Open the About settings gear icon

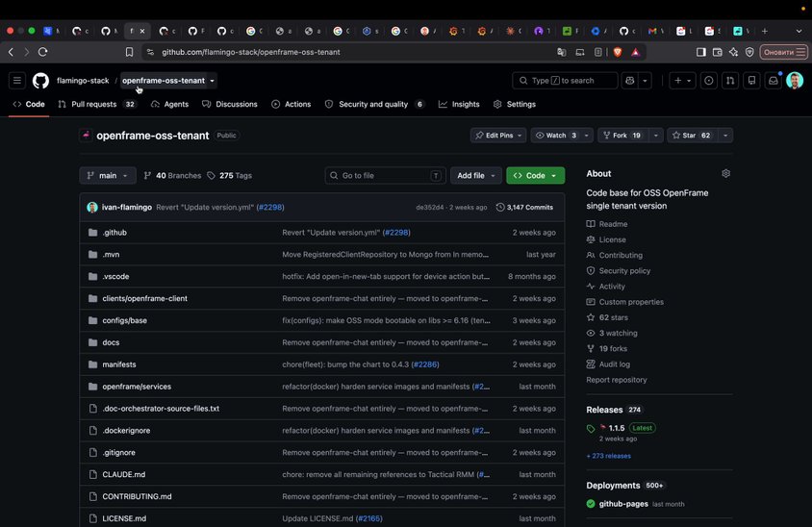click(x=726, y=173)
